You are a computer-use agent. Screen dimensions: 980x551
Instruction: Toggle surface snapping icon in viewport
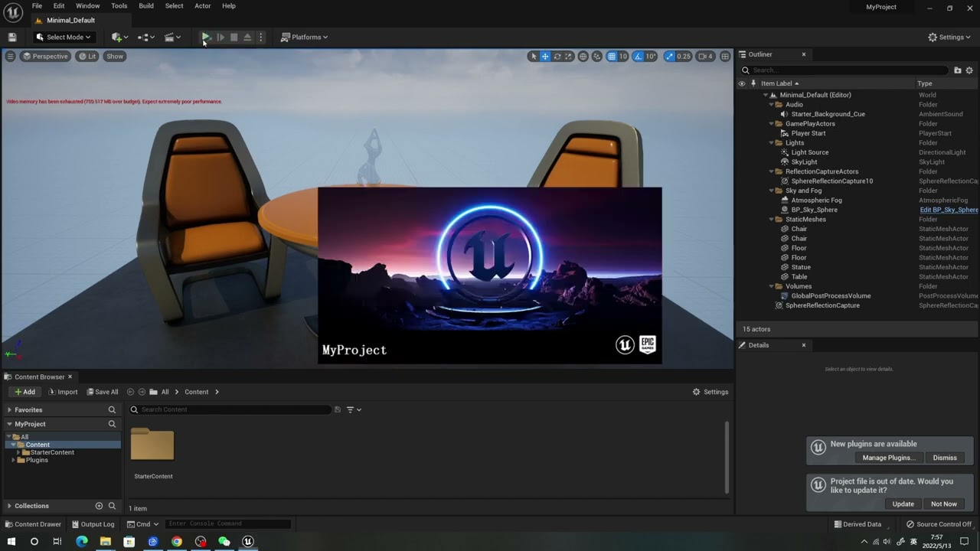(x=597, y=56)
